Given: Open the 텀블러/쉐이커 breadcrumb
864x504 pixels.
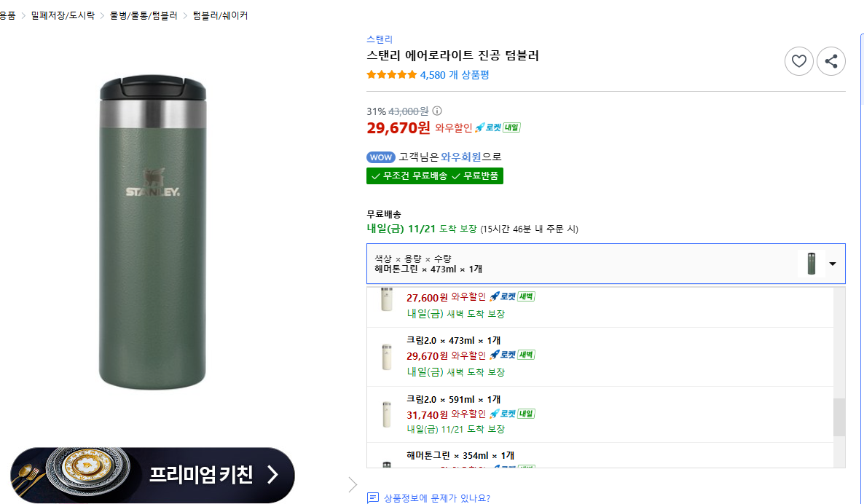Looking at the screenshot, I should pyautogui.click(x=220, y=15).
